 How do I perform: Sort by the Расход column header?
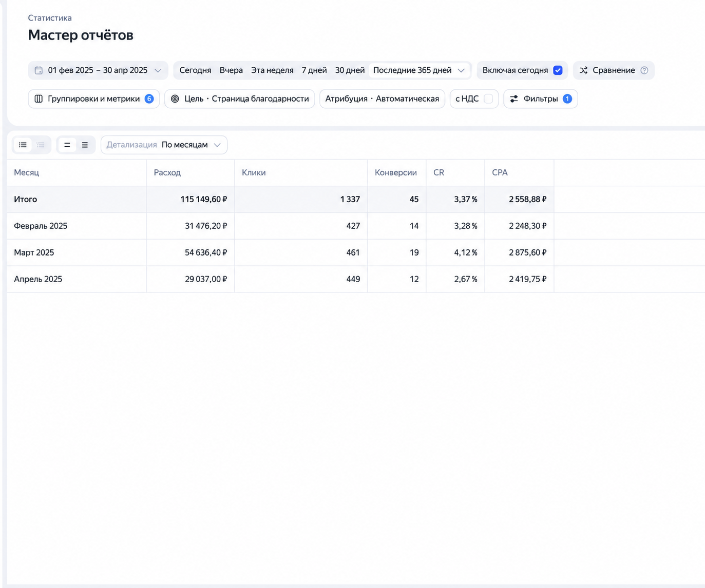tap(167, 172)
